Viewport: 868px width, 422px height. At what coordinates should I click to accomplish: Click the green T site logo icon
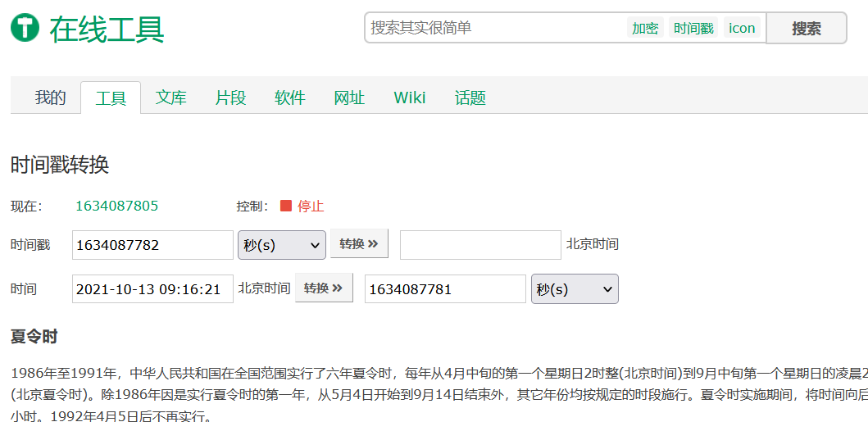(x=25, y=28)
